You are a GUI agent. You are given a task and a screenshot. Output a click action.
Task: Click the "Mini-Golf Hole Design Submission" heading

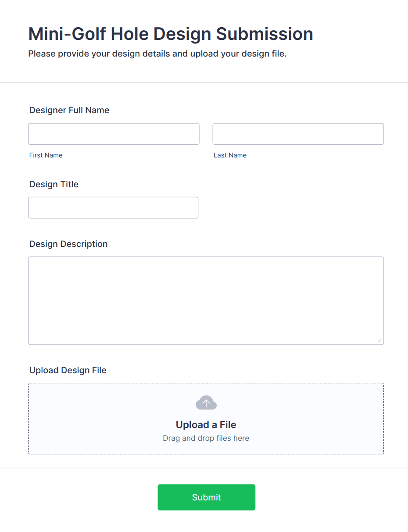click(171, 34)
